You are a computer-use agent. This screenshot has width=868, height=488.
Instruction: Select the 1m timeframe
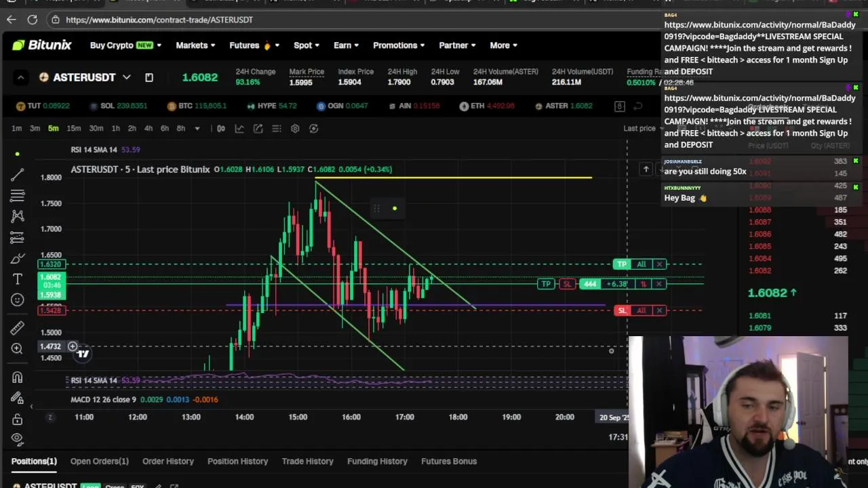[x=16, y=128]
